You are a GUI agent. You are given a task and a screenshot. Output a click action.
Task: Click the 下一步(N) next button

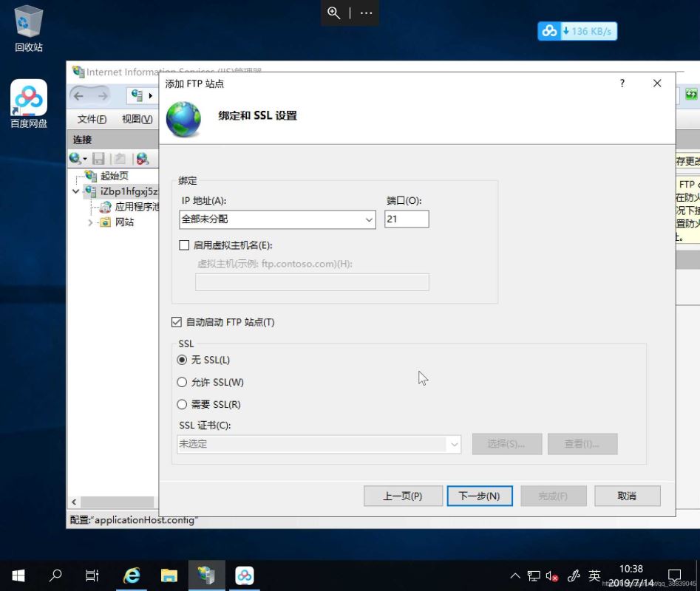(479, 496)
